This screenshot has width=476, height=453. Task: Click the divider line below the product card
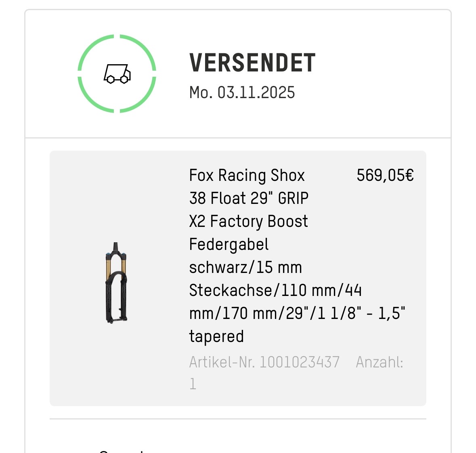point(238,419)
